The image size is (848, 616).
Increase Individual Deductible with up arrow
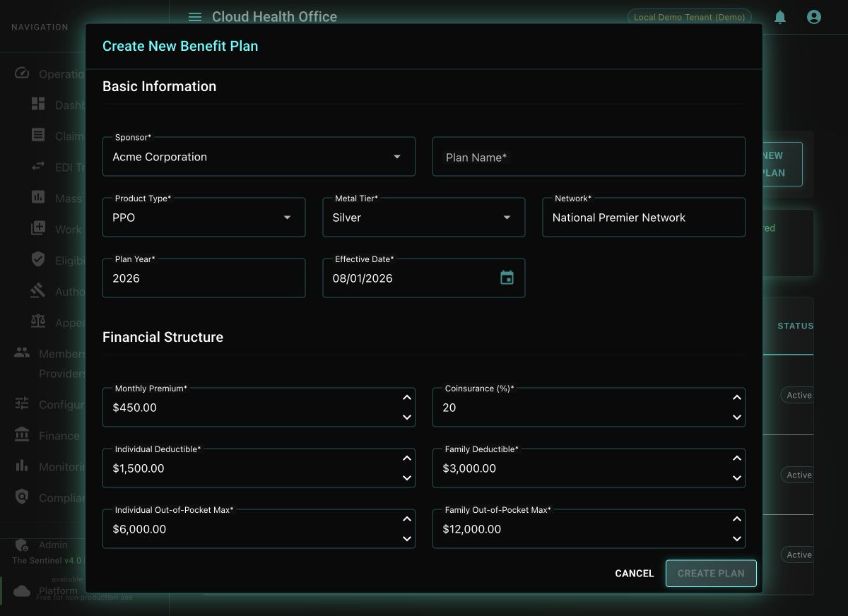tap(407, 458)
